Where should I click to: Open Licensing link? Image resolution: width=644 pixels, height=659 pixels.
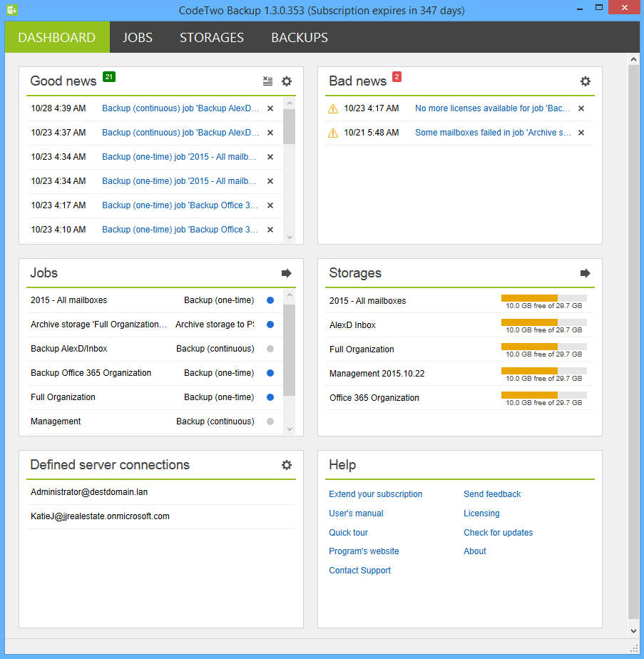click(x=481, y=514)
